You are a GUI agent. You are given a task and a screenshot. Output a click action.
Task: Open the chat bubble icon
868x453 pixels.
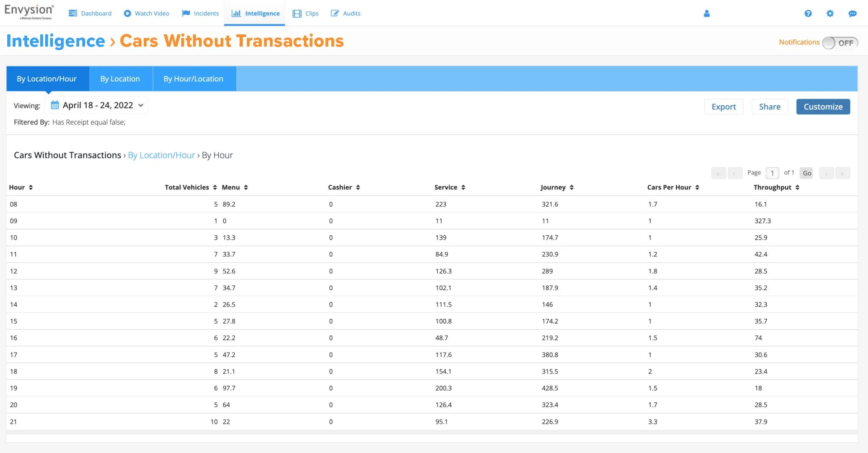pos(852,14)
